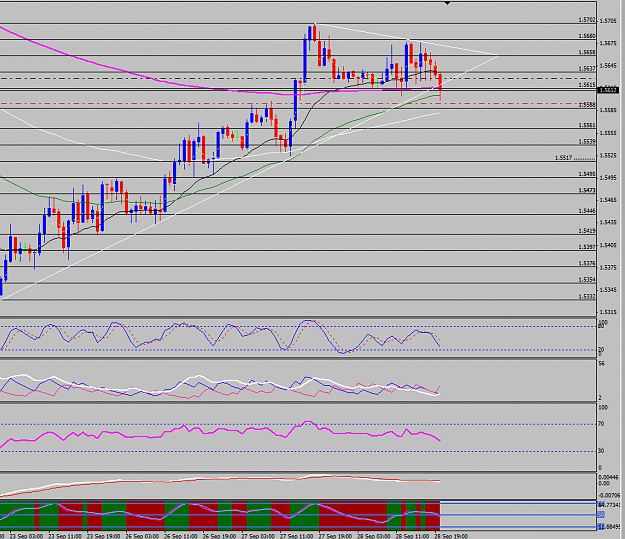625x539 pixels.
Task: Click the 28 Sep 03:00 time label
Action: coord(374,536)
